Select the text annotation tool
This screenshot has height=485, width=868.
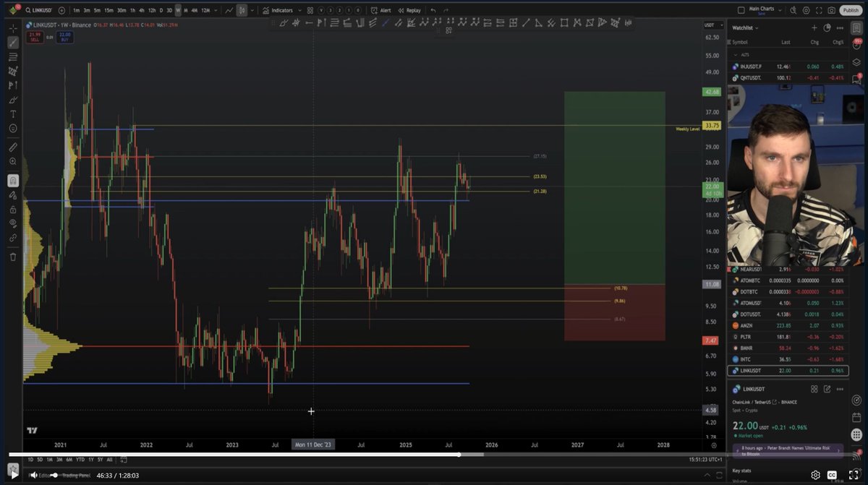click(x=13, y=113)
